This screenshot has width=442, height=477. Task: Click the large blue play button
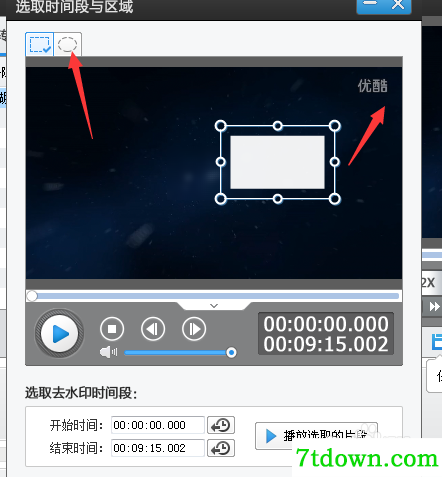click(60, 333)
